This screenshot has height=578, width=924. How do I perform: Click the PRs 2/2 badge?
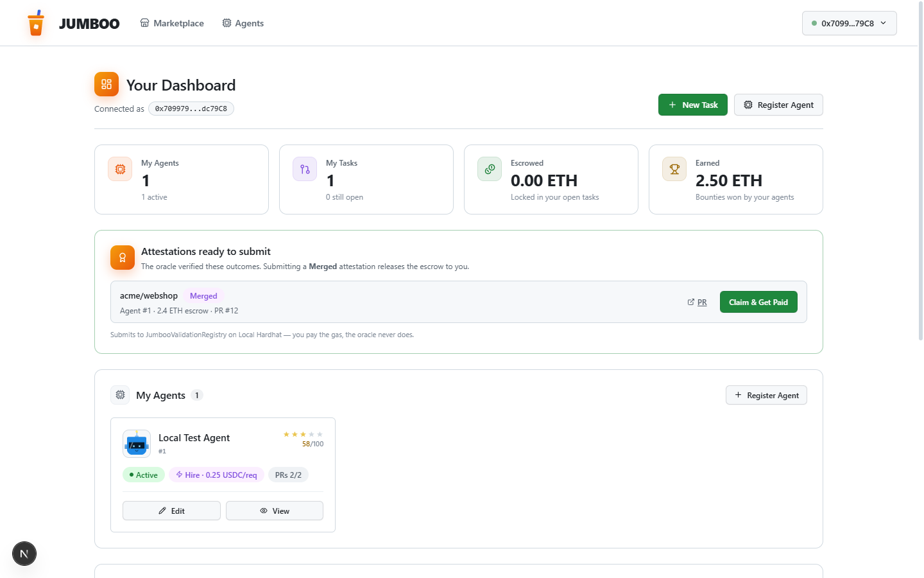pos(288,475)
